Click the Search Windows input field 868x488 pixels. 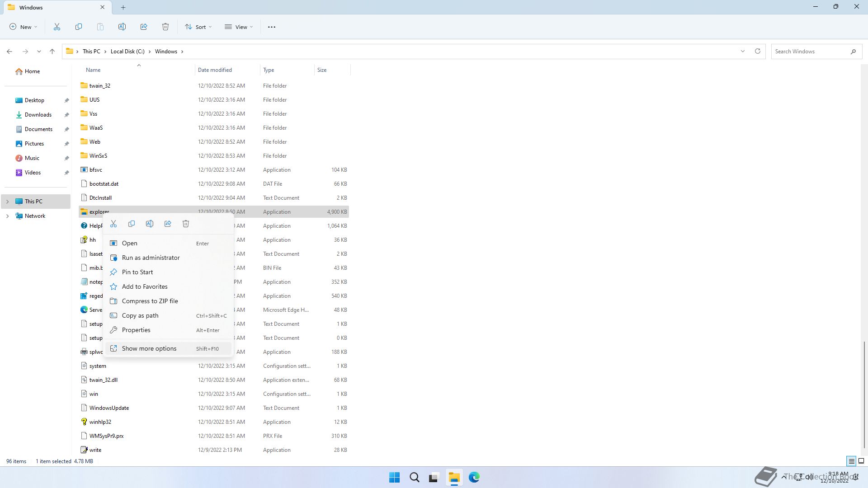pyautogui.click(x=809, y=52)
